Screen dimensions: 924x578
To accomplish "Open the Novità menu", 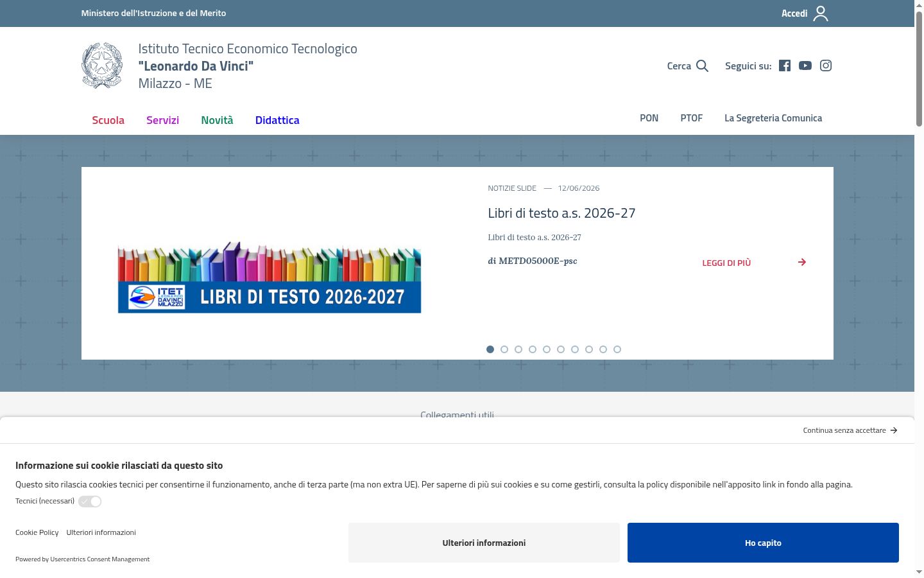I will click(x=217, y=120).
